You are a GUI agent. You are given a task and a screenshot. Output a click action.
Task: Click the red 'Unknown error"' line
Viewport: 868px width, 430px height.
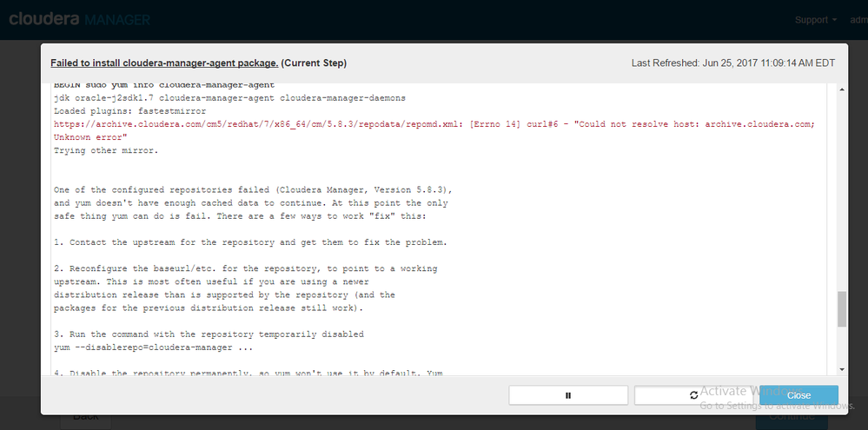click(x=90, y=137)
